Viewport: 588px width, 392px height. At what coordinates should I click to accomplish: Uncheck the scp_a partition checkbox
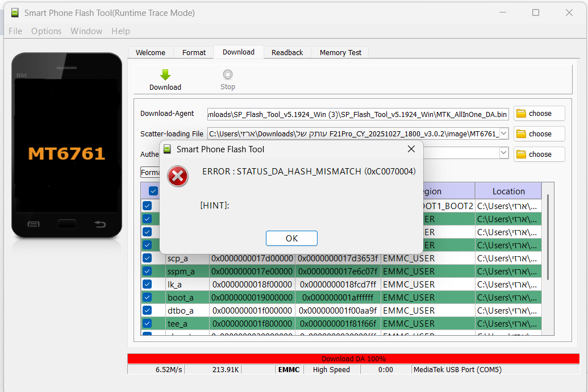pyautogui.click(x=147, y=258)
